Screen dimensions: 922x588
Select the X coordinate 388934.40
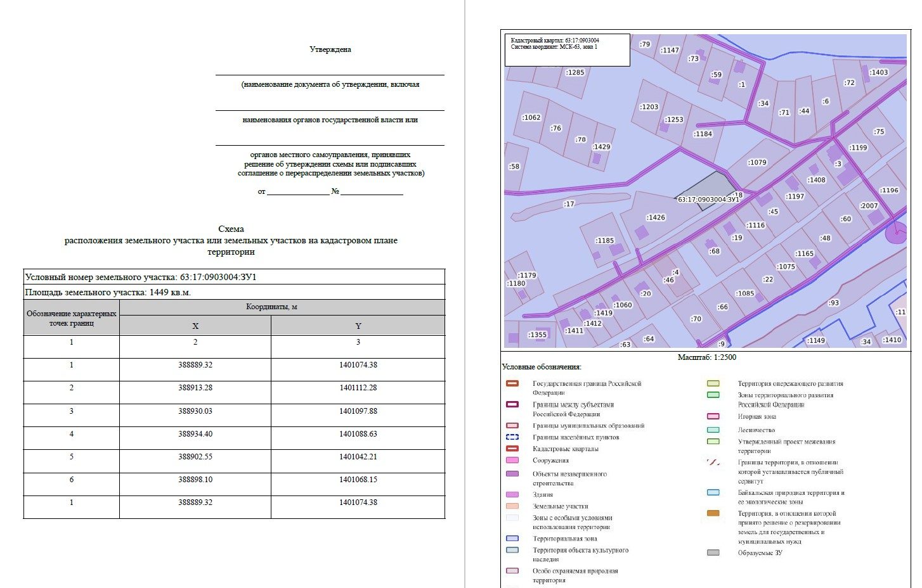click(195, 434)
